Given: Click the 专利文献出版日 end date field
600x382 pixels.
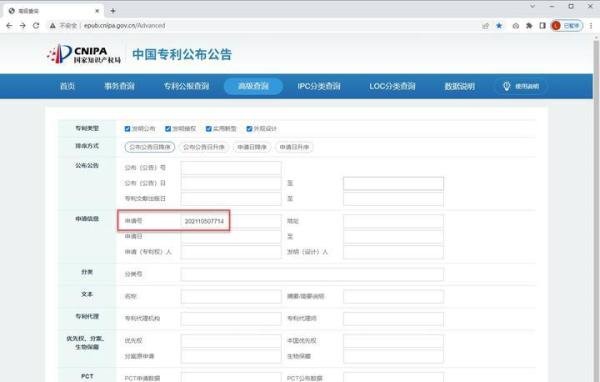Looking at the screenshot, I should pyautogui.click(x=393, y=199).
